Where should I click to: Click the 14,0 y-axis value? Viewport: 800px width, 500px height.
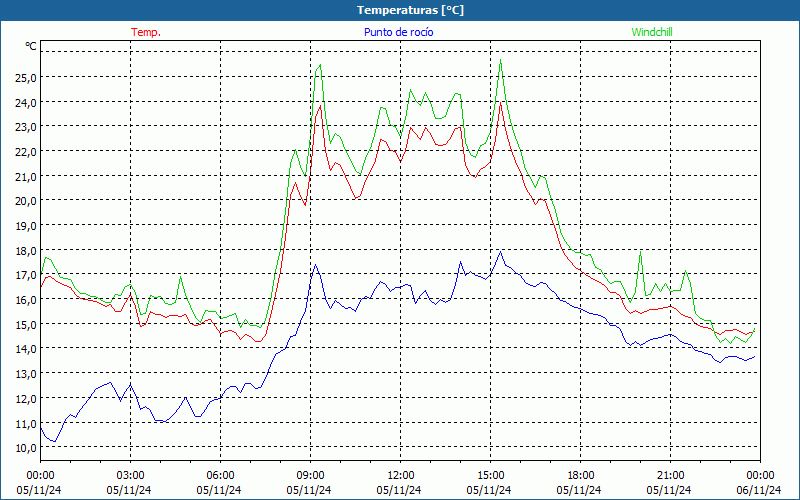(26, 348)
